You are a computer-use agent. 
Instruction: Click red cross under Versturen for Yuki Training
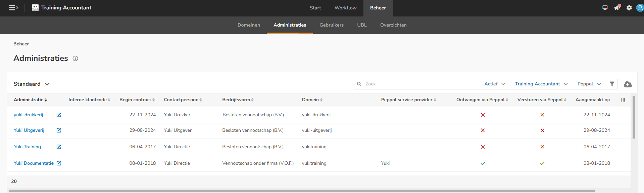(542, 147)
